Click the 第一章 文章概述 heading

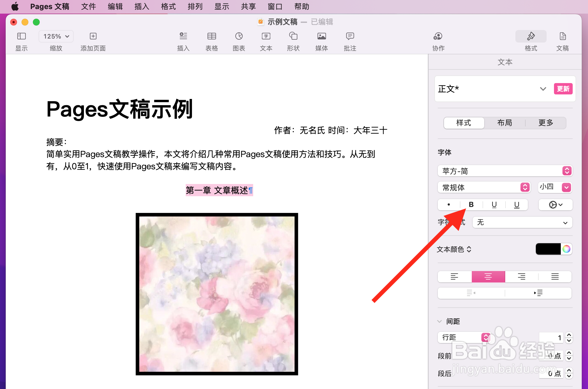217,190
